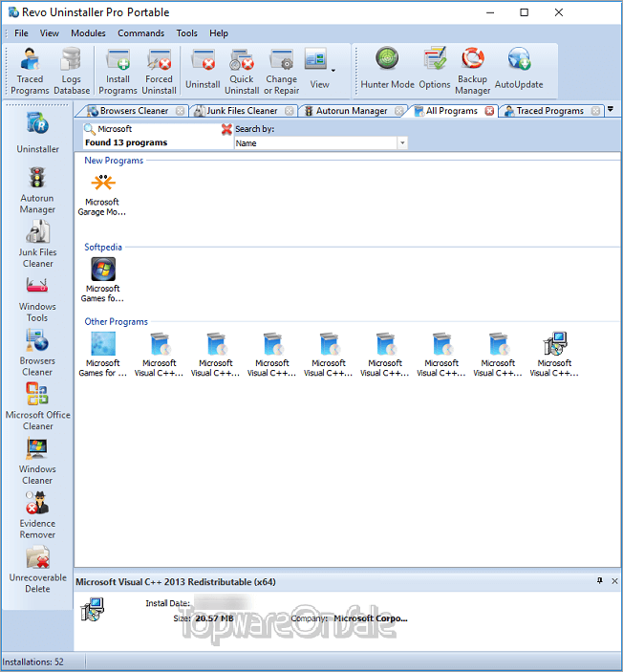Image resolution: width=623 pixels, height=672 pixels.
Task: Click the Installations: 52 status text
Action: (x=33, y=661)
